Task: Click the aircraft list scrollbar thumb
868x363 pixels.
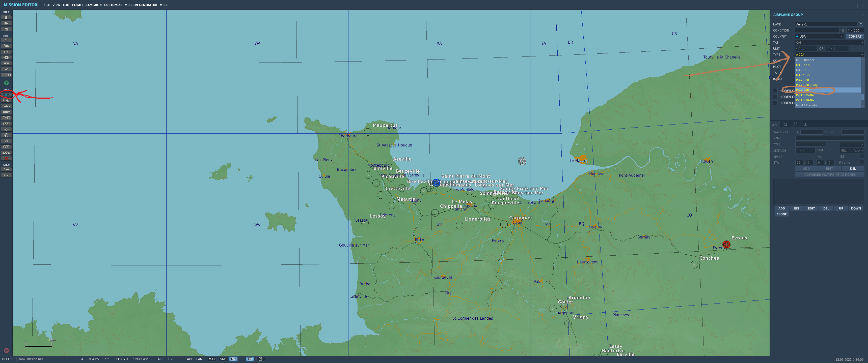Action: (863, 97)
